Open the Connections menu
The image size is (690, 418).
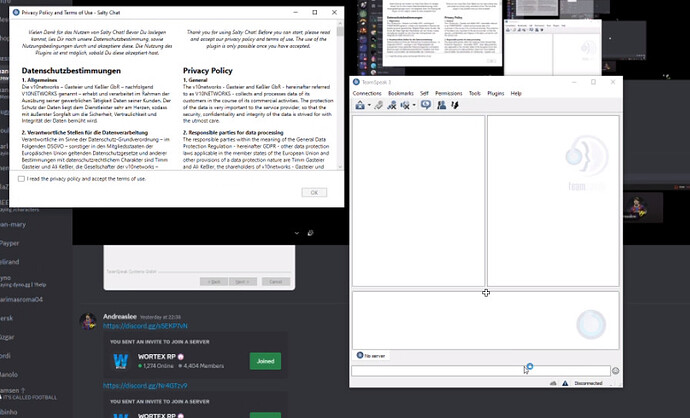(367, 93)
